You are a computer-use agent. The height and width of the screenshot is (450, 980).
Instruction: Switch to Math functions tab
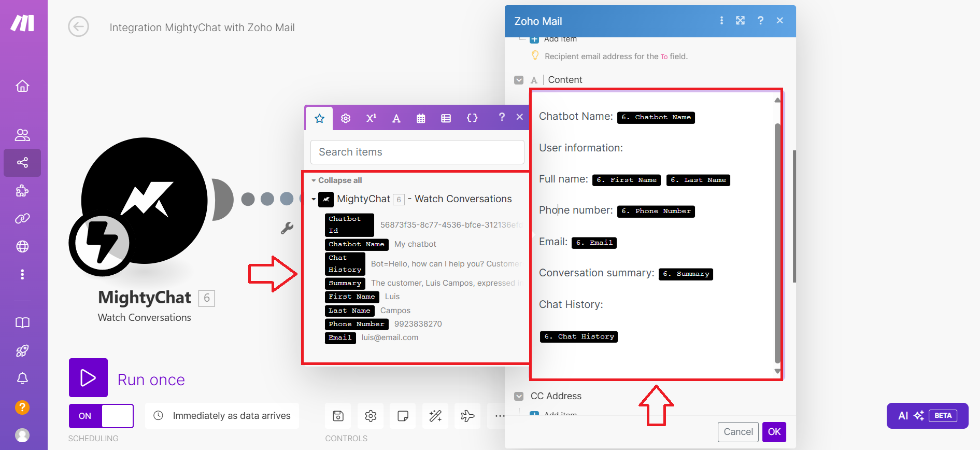coord(371,119)
